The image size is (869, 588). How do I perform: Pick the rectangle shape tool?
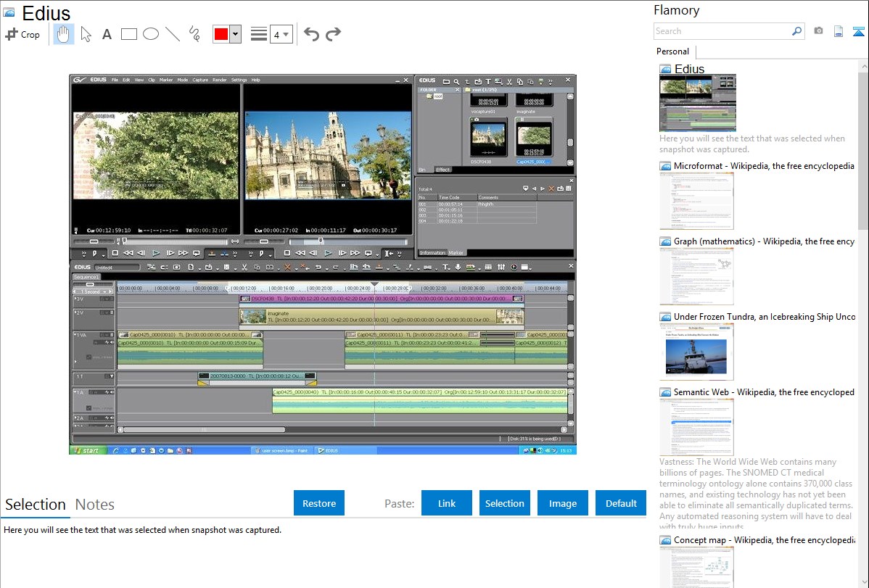(129, 34)
